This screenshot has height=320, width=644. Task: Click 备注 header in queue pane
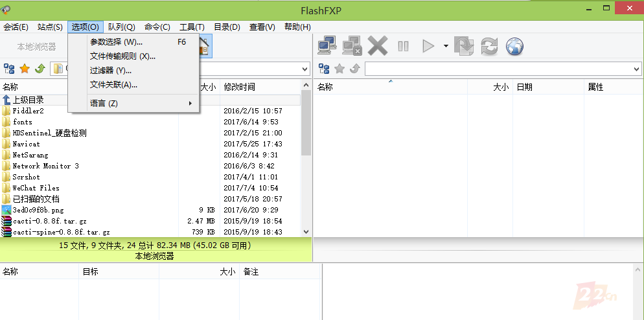[280, 271]
